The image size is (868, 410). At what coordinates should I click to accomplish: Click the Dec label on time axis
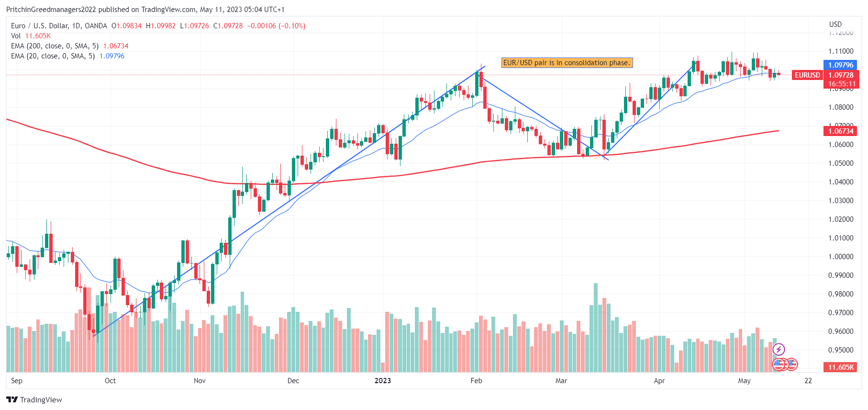coord(293,381)
